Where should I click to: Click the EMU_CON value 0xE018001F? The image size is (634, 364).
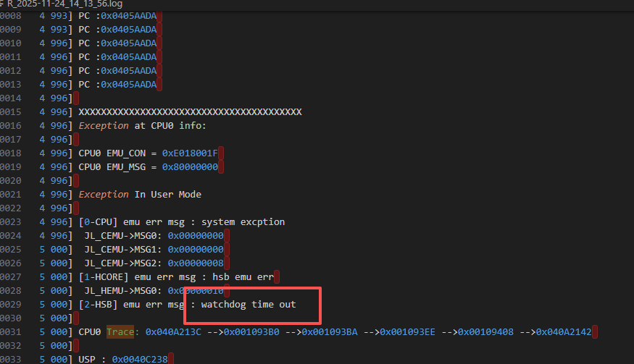coord(190,153)
